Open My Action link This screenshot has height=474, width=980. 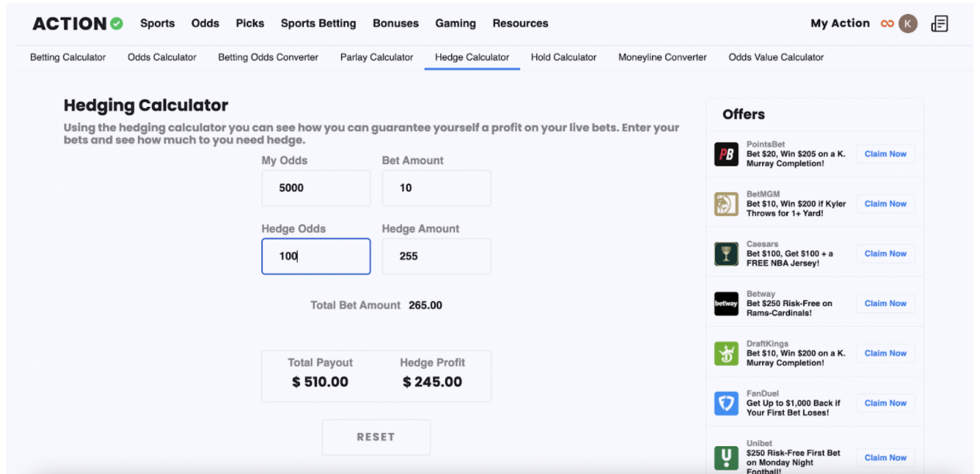click(840, 23)
